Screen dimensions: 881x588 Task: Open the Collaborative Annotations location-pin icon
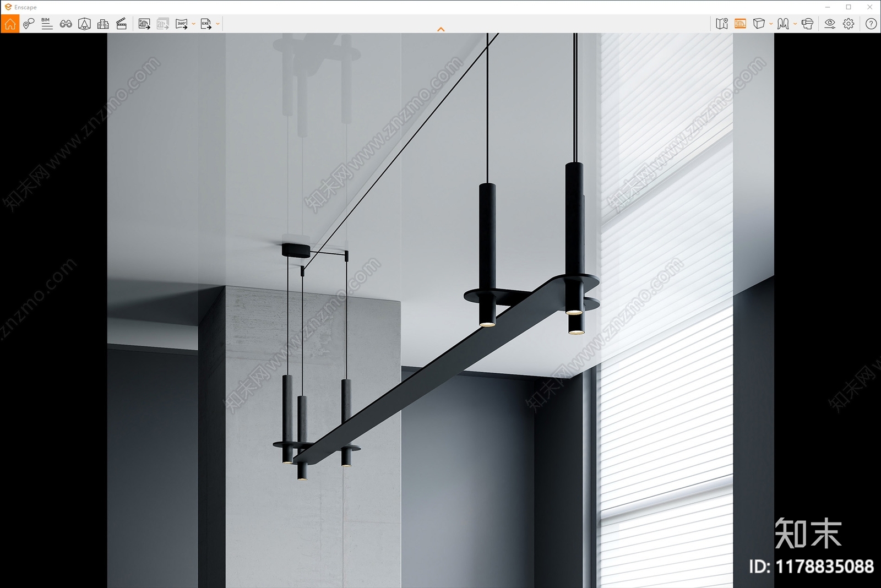point(29,24)
